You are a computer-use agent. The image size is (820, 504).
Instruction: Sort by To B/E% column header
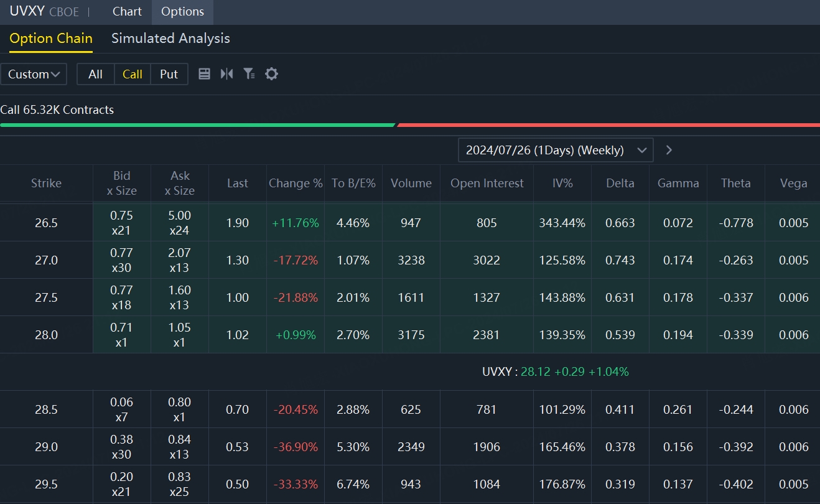pos(353,184)
